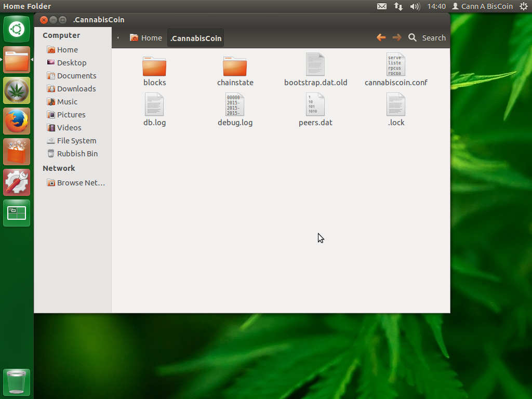Screen dimensions: 532x399
Task: Open the chainstate folder icon
Action: 235,66
